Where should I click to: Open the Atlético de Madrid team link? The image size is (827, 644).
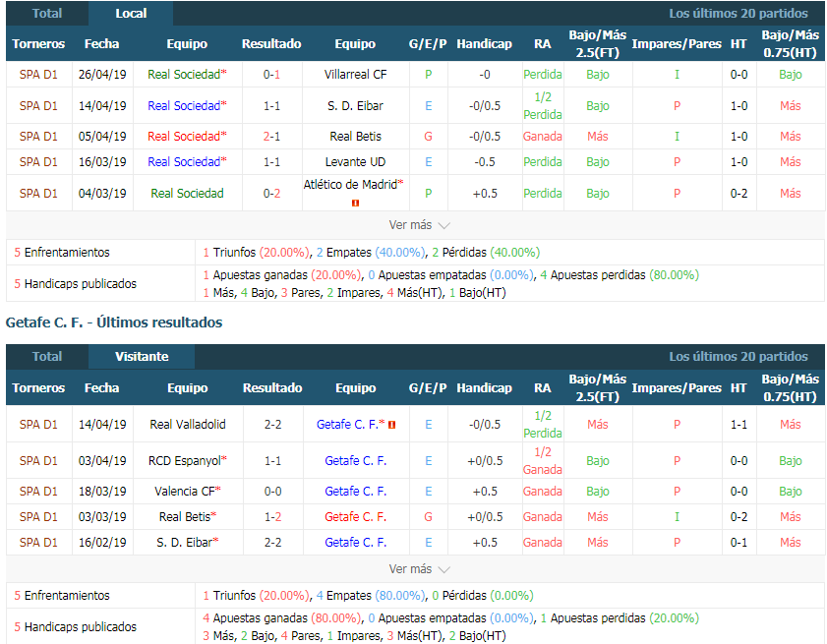(x=353, y=185)
